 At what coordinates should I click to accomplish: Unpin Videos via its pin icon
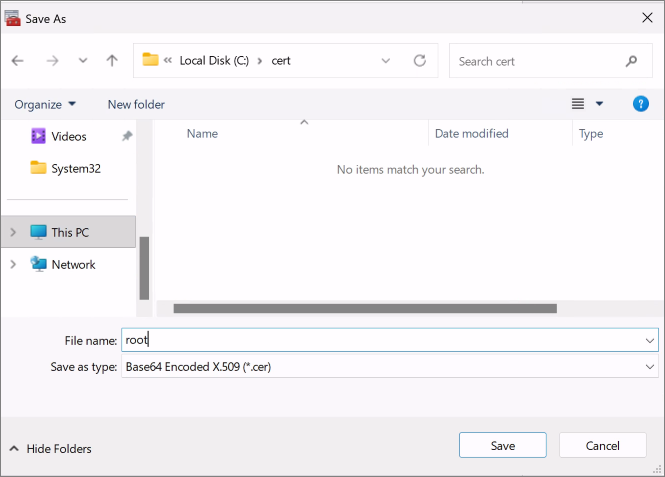click(x=127, y=136)
